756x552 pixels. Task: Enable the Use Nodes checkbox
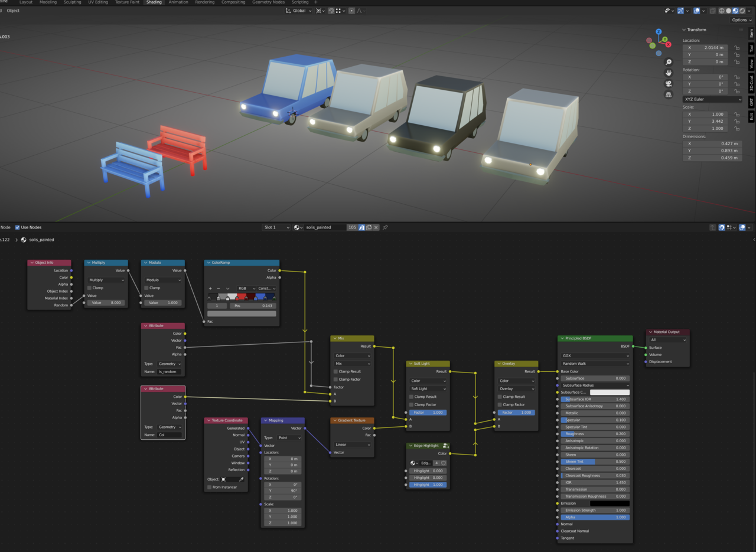coord(17,227)
